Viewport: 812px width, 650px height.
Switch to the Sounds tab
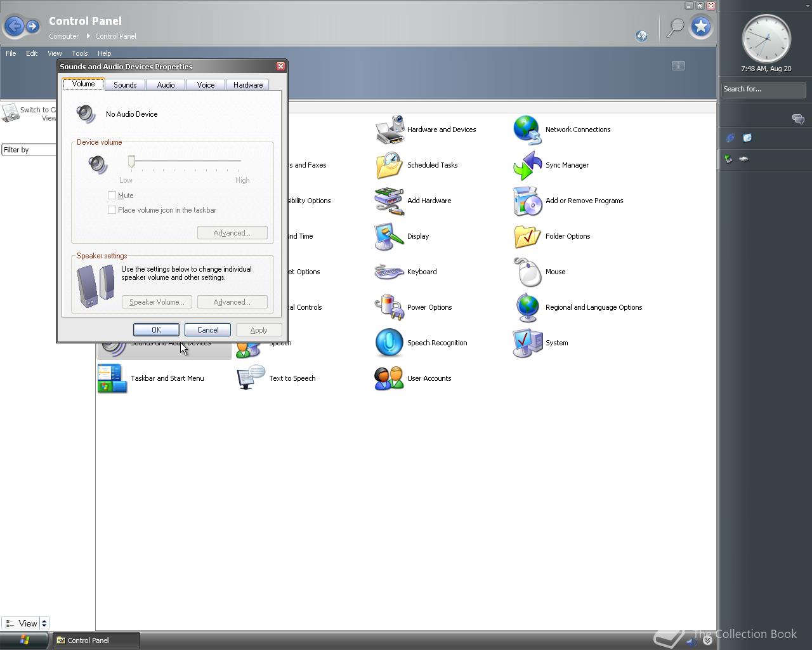tap(125, 85)
